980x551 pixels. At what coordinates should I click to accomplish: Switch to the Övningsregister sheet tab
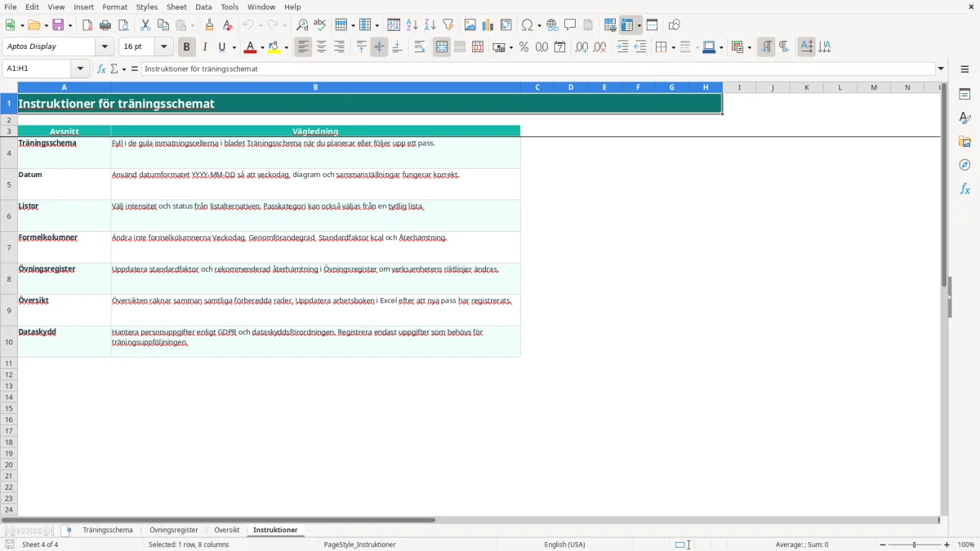click(174, 531)
